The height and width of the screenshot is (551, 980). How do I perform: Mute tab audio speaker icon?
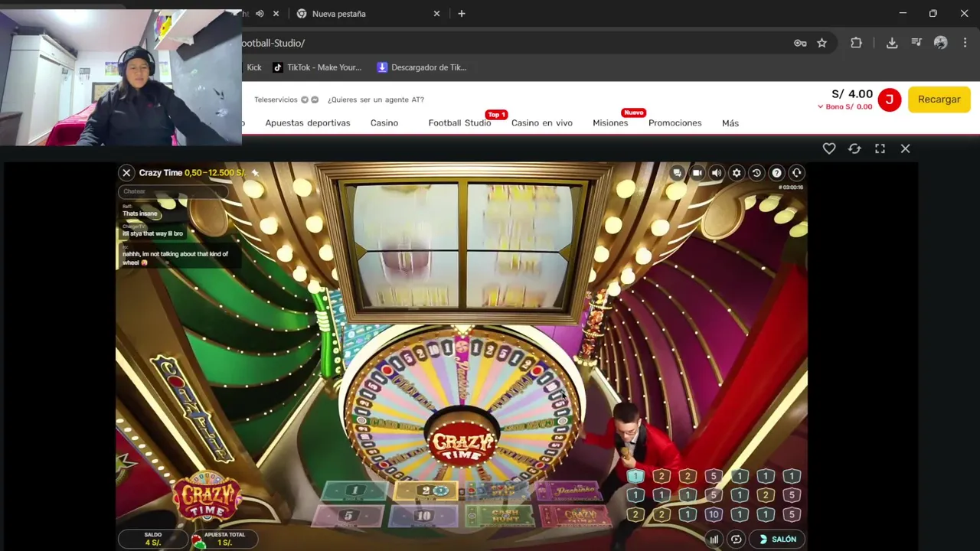[260, 14]
